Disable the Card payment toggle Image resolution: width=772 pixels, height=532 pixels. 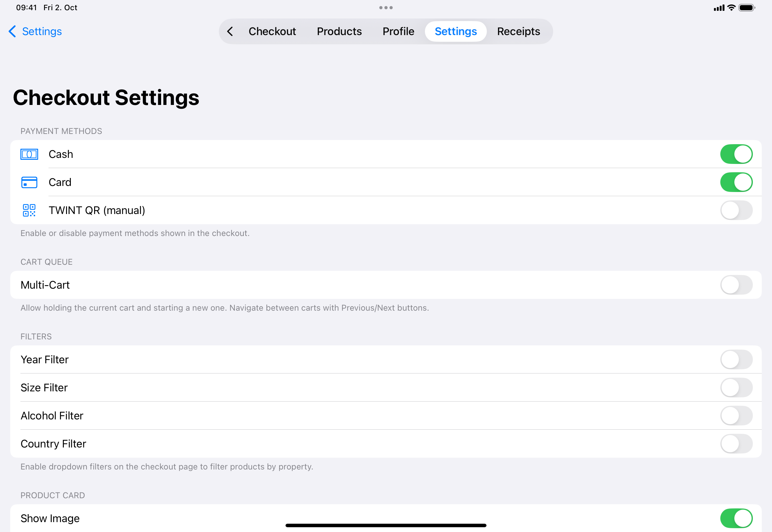[x=736, y=182]
